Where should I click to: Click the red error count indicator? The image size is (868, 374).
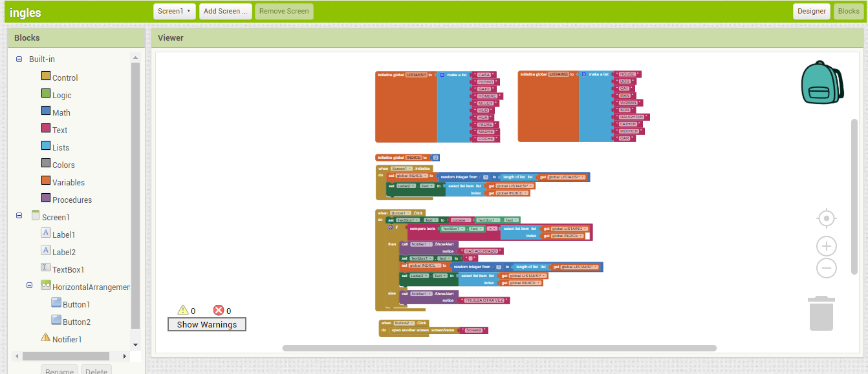click(x=220, y=310)
